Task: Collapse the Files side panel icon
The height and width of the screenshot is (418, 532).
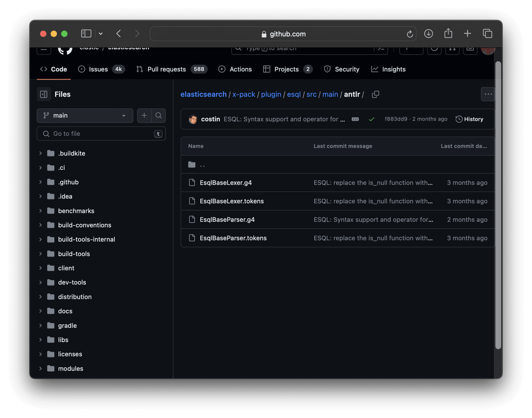Action: (x=44, y=95)
